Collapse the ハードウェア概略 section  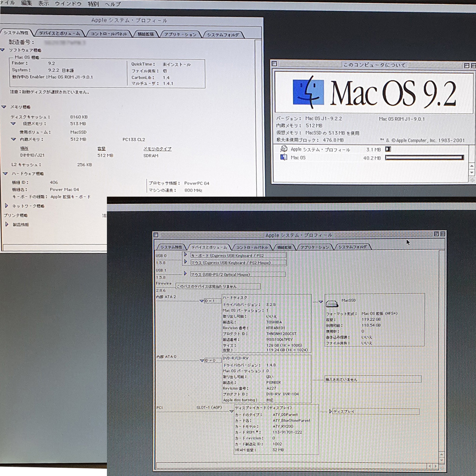[5, 173]
